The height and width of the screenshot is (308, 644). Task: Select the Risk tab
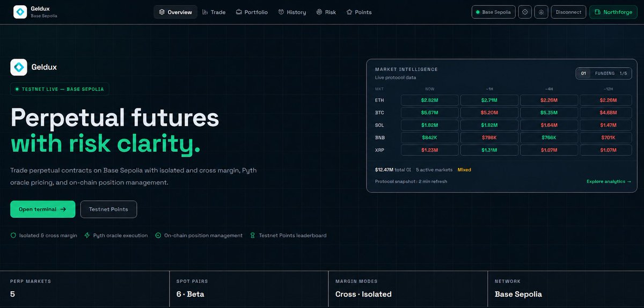coord(326,12)
